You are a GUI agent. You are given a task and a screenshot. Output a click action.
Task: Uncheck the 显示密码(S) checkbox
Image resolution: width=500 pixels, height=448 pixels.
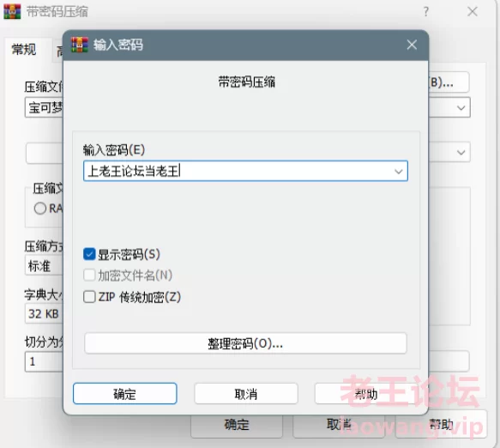pyautogui.click(x=89, y=254)
